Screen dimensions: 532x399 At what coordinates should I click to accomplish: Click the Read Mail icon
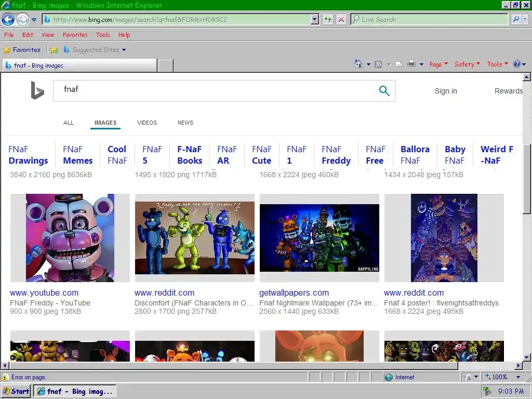(x=399, y=64)
